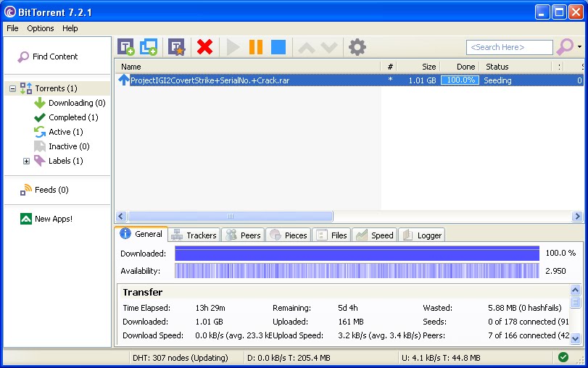Click the download speed status bar entry
This screenshot has width=588, height=368.
[x=289, y=358]
